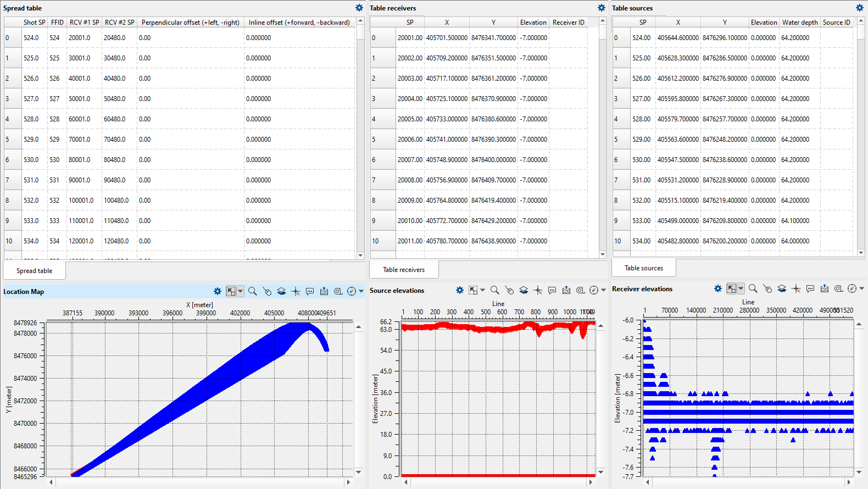Expand compass dropdown arrow in Source elevations

603,290
